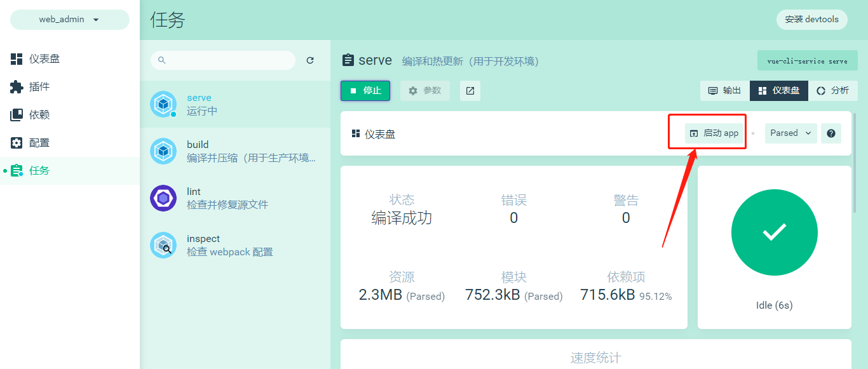Click the dashboard grid icon in sidebar
This screenshot has width=868, height=369.
17,59
